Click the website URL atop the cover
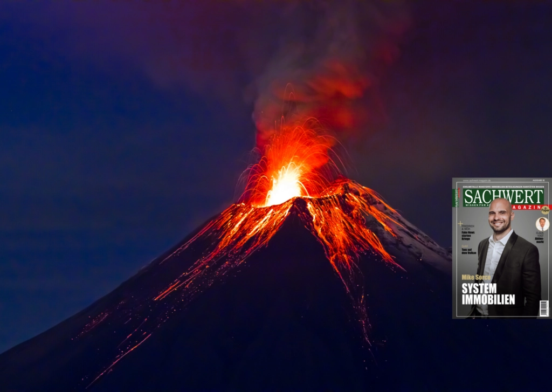The width and height of the screenshot is (552, 392). pos(478,181)
